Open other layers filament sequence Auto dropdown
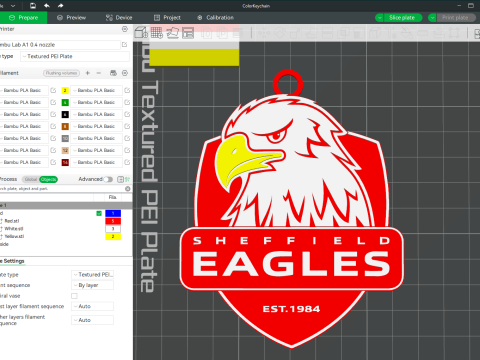 (92, 320)
